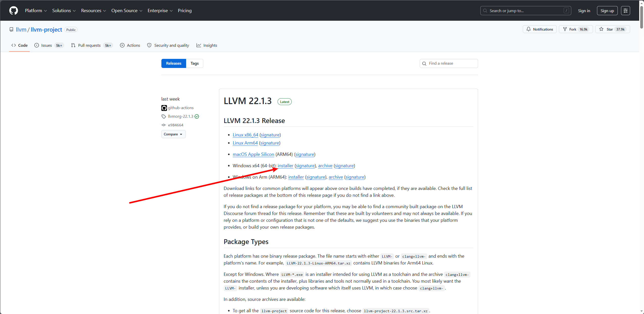
Task: Open the Issues tab
Action: coord(46,45)
